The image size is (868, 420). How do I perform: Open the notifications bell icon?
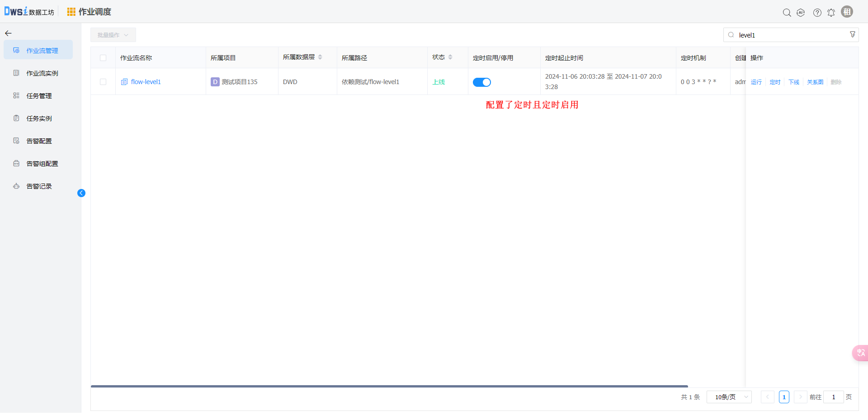(x=831, y=13)
